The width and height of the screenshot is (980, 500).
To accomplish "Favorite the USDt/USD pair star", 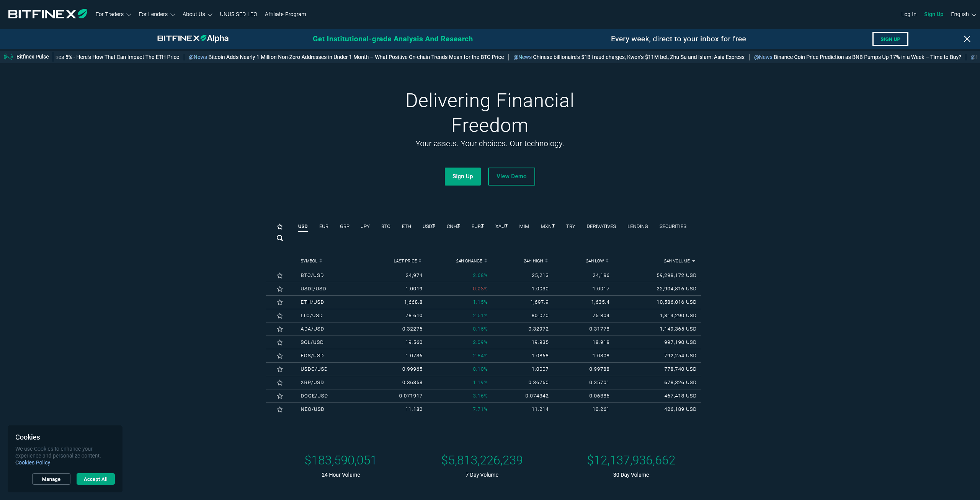I will click(x=280, y=289).
